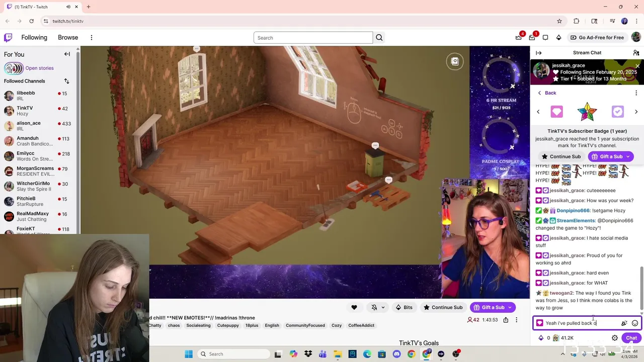Open a new Chrome tab

tap(88, 7)
